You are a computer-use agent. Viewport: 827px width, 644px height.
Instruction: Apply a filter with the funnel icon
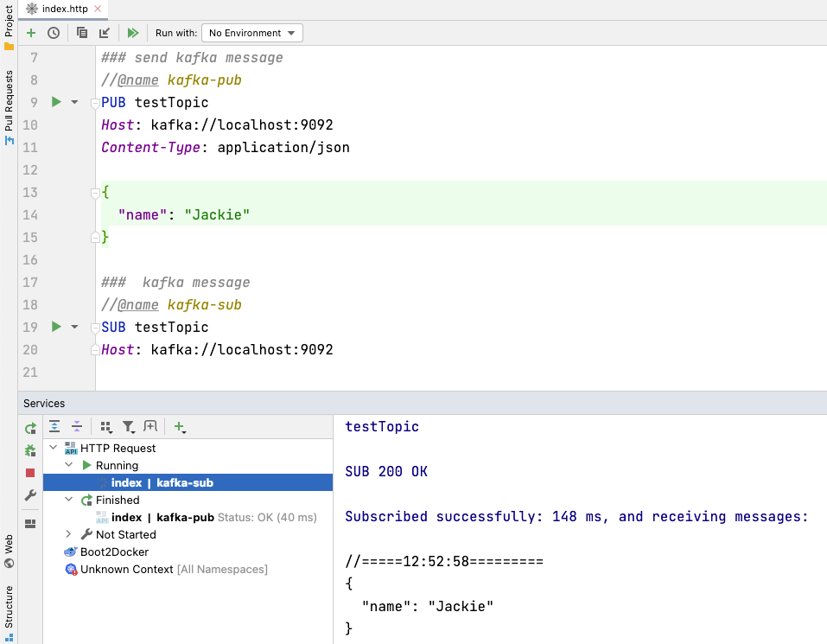click(x=127, y=426)
